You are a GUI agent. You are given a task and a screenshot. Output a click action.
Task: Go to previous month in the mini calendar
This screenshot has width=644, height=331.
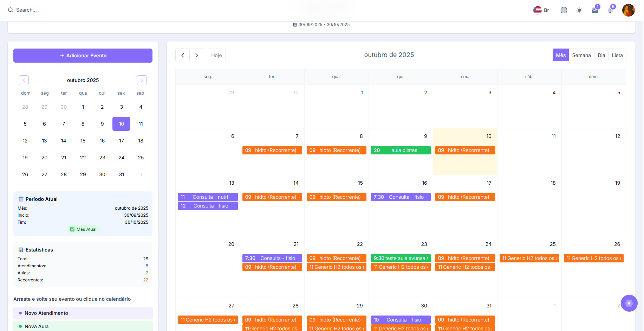(24, 80)
